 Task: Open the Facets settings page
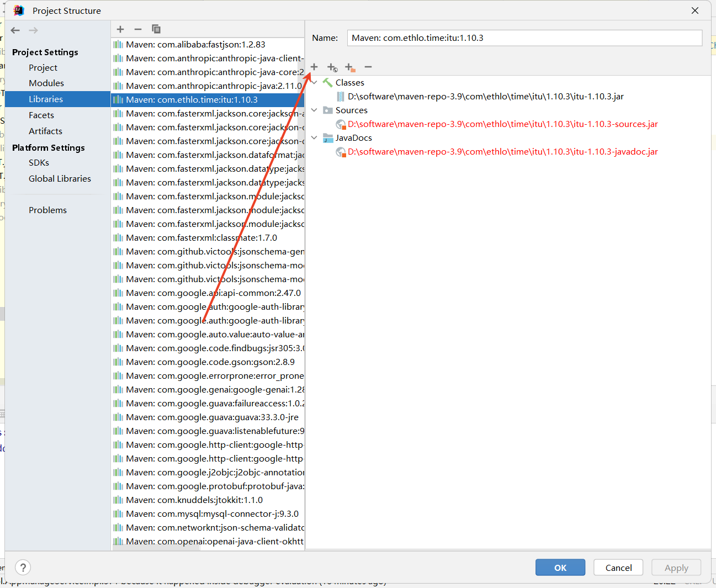pos(41,115)
